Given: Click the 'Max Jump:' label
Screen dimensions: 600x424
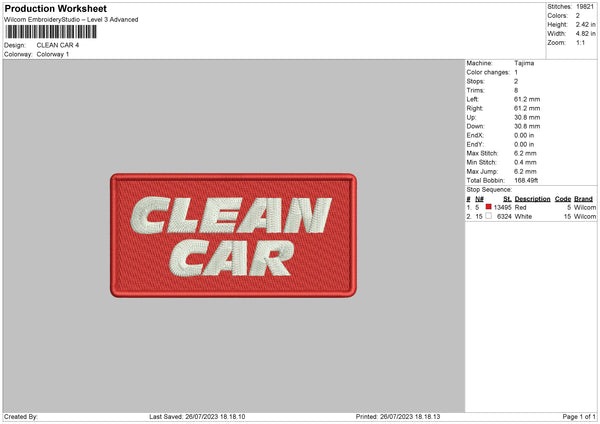Looking at the screenshot, I should (x=482, y=171).
